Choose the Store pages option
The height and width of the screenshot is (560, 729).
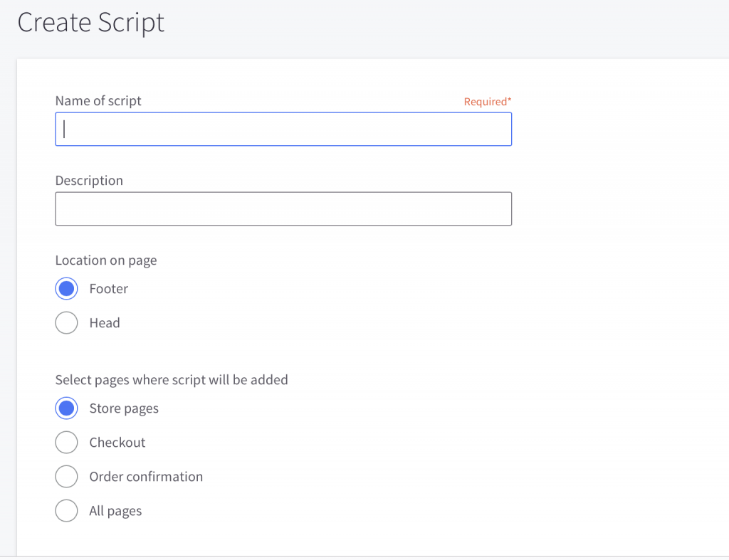(x=66, y=408)
